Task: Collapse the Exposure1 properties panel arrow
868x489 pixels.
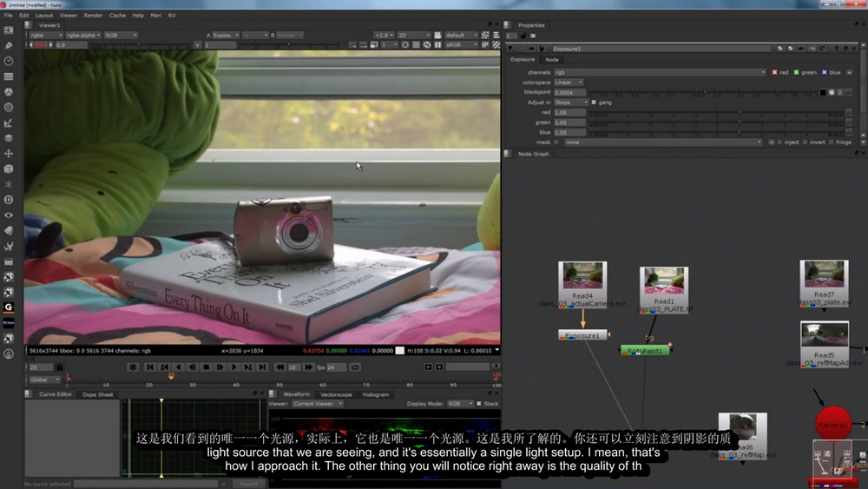Action: point(510,49)
